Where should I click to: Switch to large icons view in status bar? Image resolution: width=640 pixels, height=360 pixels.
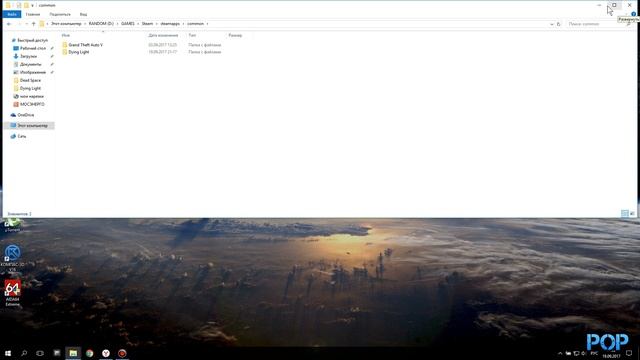pos(632,213)
